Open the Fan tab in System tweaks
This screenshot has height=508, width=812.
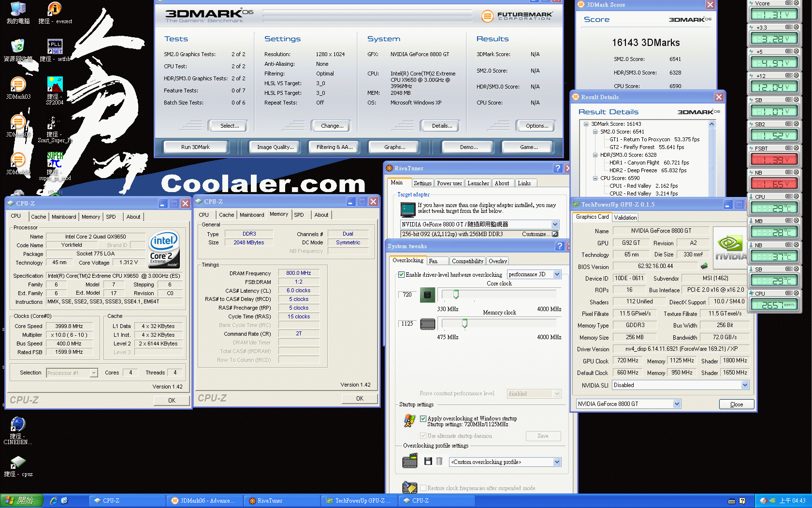(x=437, y=261)
